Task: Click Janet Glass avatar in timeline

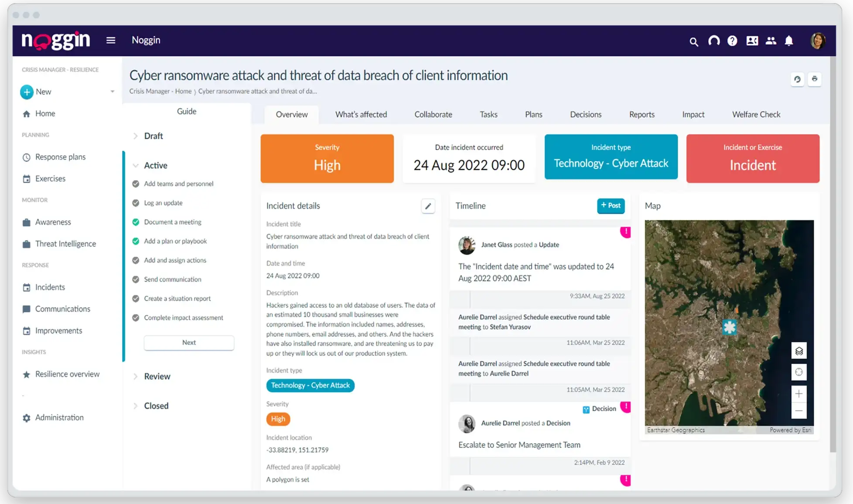Action: click(467, 245)
